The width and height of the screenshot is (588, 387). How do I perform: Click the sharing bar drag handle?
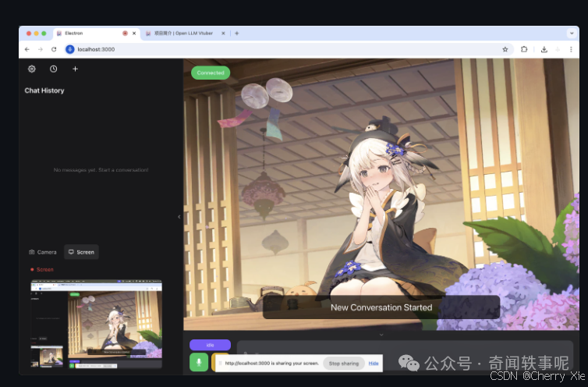click(x=220, y=364)
